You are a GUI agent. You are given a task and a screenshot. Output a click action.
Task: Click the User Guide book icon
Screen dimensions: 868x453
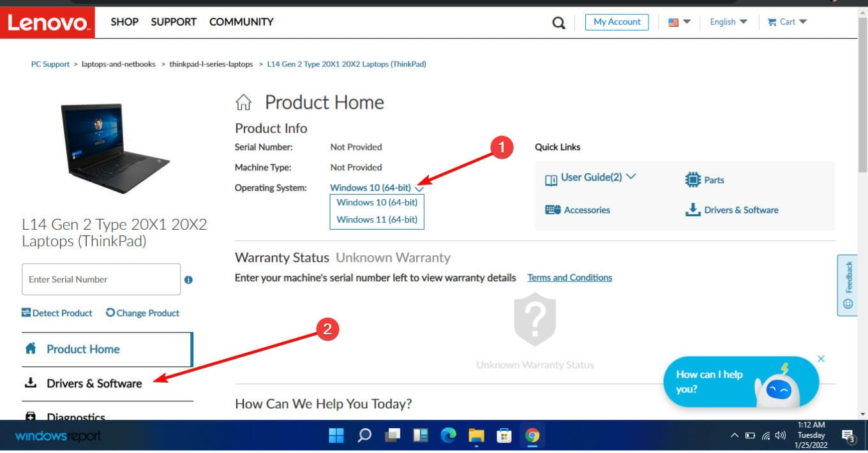(551, 180)
